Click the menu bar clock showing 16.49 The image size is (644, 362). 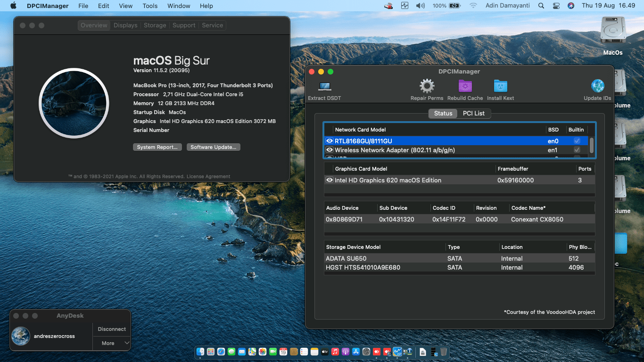click(x=609, y=6)
